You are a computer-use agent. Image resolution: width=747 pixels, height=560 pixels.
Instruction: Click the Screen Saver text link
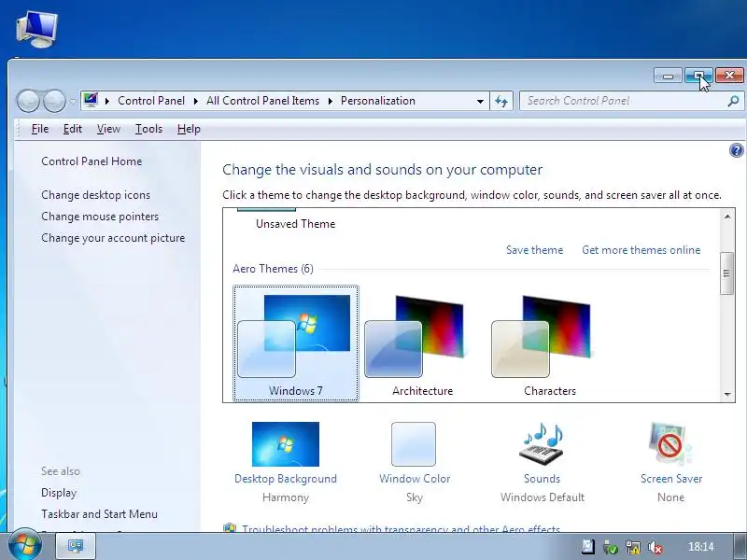(671, 479)
